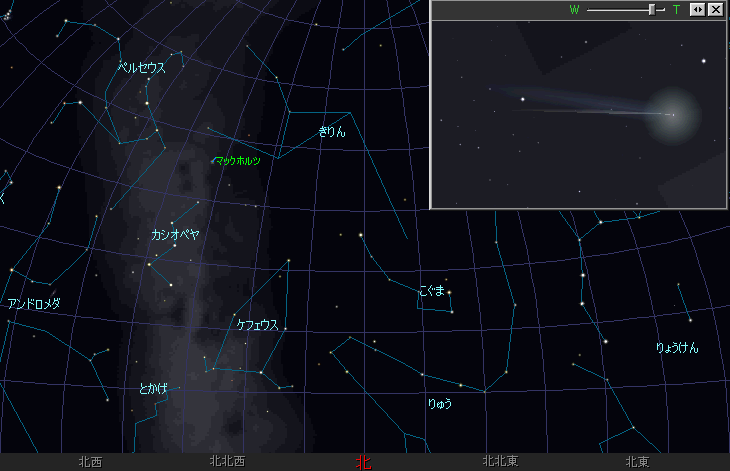Click the comet nucleus in the inset view

pyautogui.click(x=672, y=114)
